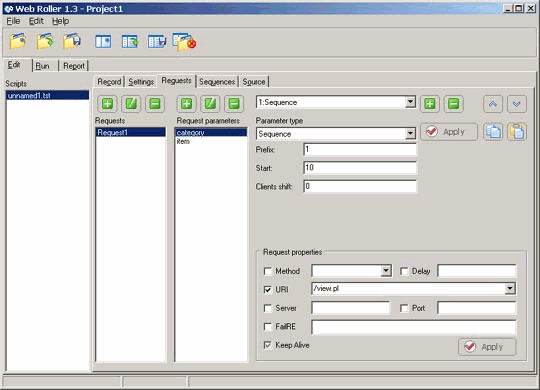Remove selected request with green minus
This screenshot has height=390, width=540.
click(155, 104)
